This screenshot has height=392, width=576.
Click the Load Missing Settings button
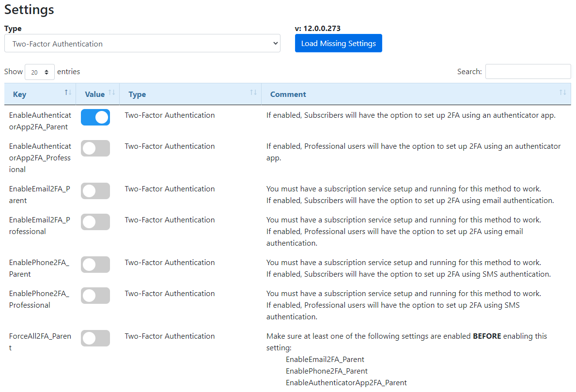tap(338, 43)
